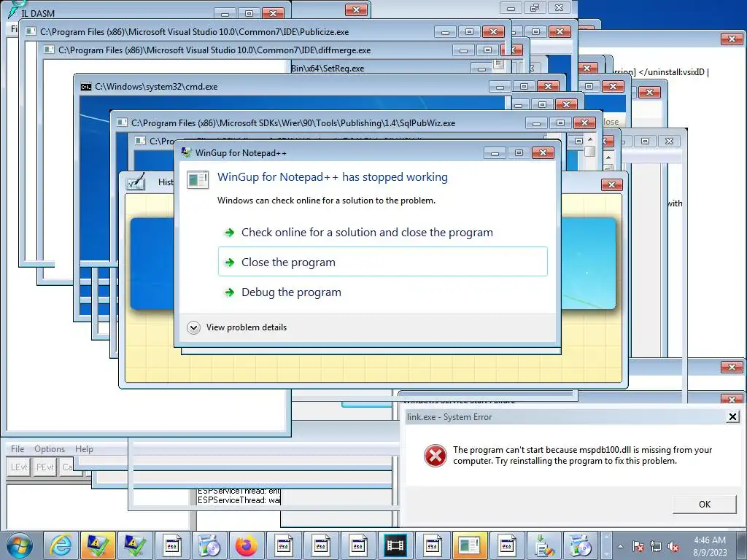Viewport: 747px width, 560px height.
Task: Click the PEvt toolbar button
Action: pyautogui.click(x=45, y=467)
